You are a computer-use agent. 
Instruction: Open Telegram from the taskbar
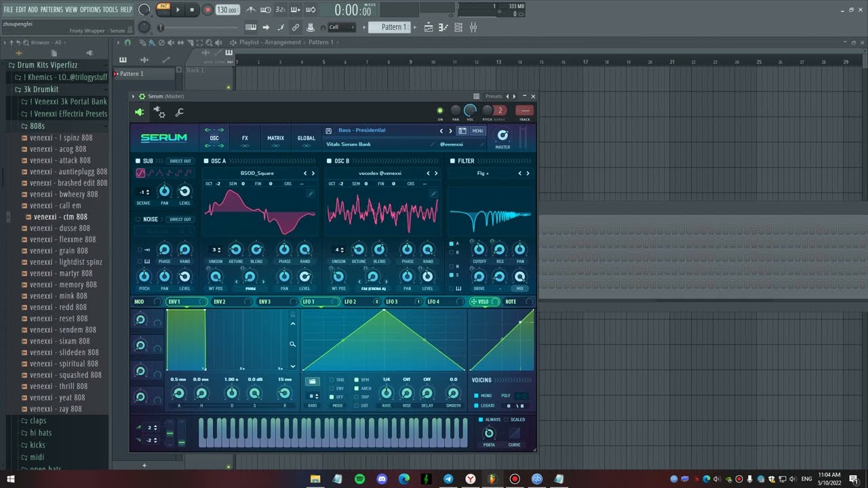coord(448,479)
